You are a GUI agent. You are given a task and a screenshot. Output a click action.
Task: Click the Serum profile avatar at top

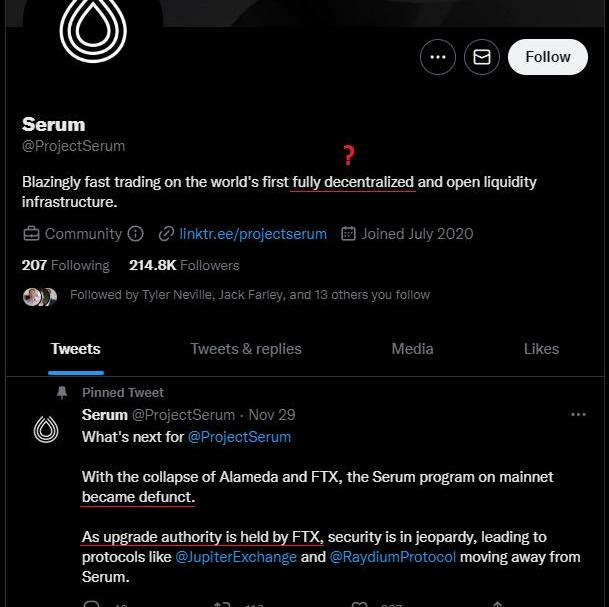pos(92,28)
